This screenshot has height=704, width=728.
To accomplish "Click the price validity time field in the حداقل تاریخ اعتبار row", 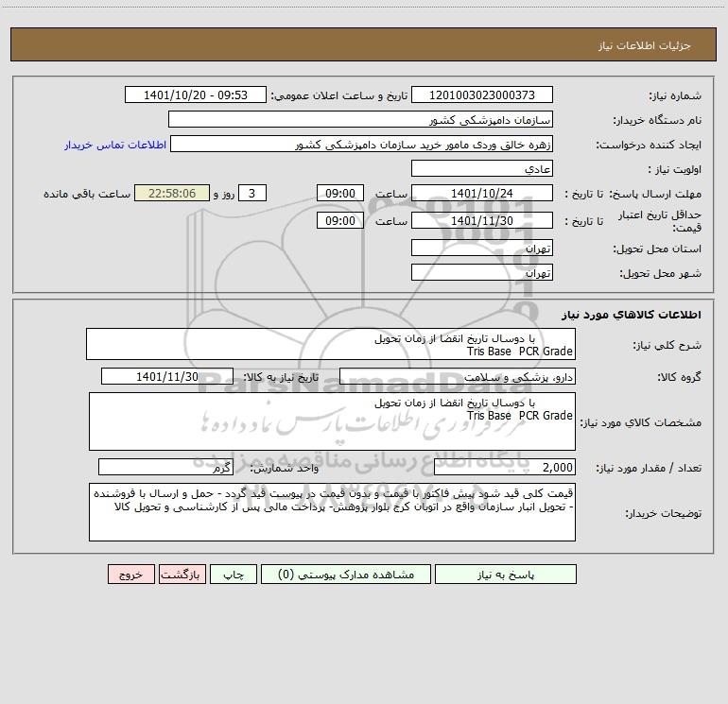I will 339,220.
